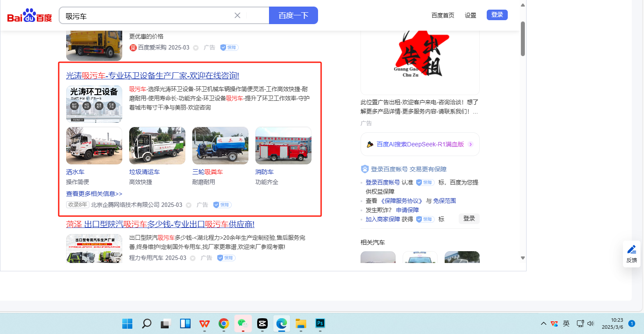Open the 出口型专用汽车生产厂家 thumbnail
The image size is (644, 334).
(x=94, y=249)
